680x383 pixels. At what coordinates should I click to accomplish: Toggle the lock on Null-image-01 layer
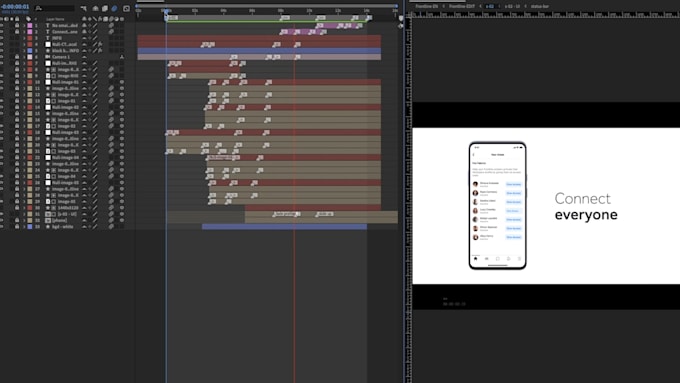17,82
